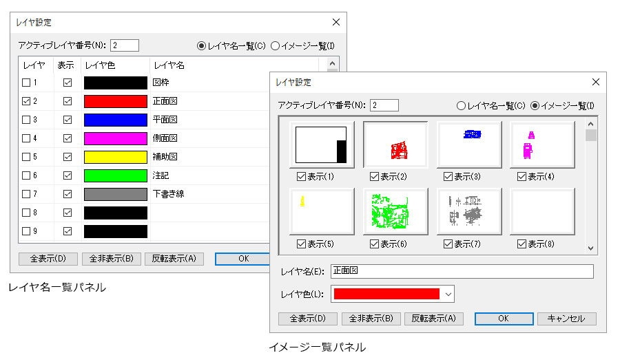
Task: Uncheck the 表示(2) visibility checkbox
Action: click(374, 177)
